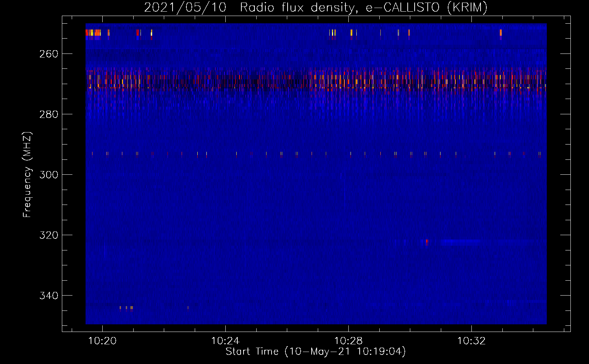The height and width of the screenshot is (364, 589).
Task: Select the 340 frequency tick label
Action: 49,296
